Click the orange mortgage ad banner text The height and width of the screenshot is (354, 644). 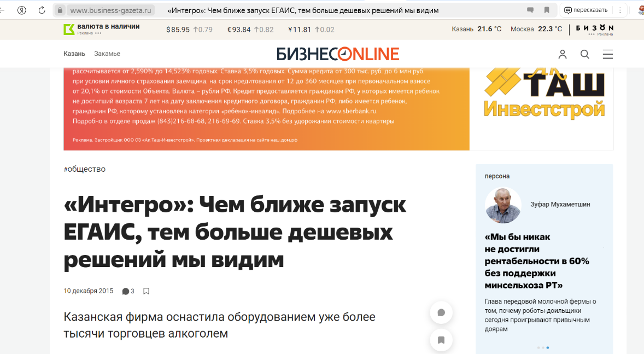(x=266, y=109)
